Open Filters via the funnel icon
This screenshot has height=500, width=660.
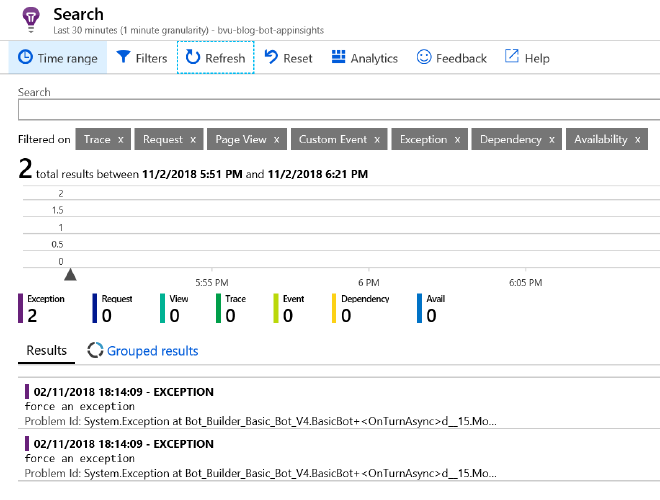(123, 58)
